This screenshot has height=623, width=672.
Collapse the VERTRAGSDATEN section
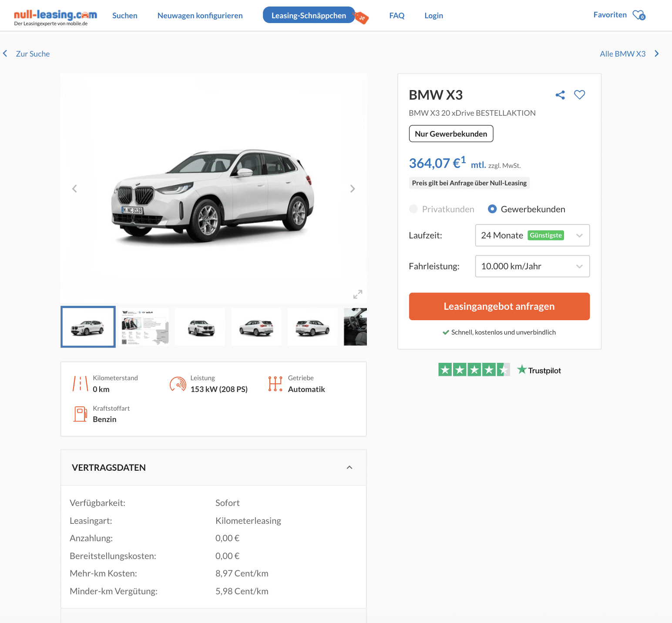point(349,468)
